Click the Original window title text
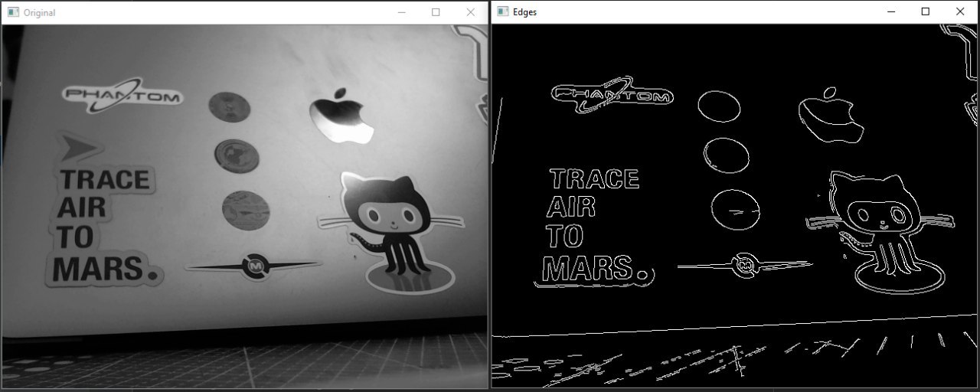This screenshot has height=392, width=980. point(39,13)
